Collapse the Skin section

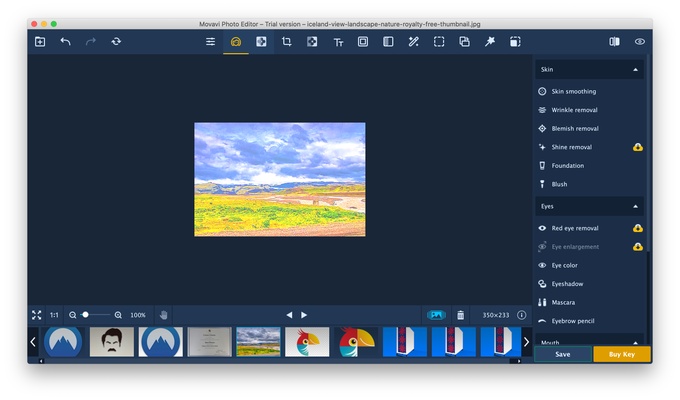pos(635,69)
